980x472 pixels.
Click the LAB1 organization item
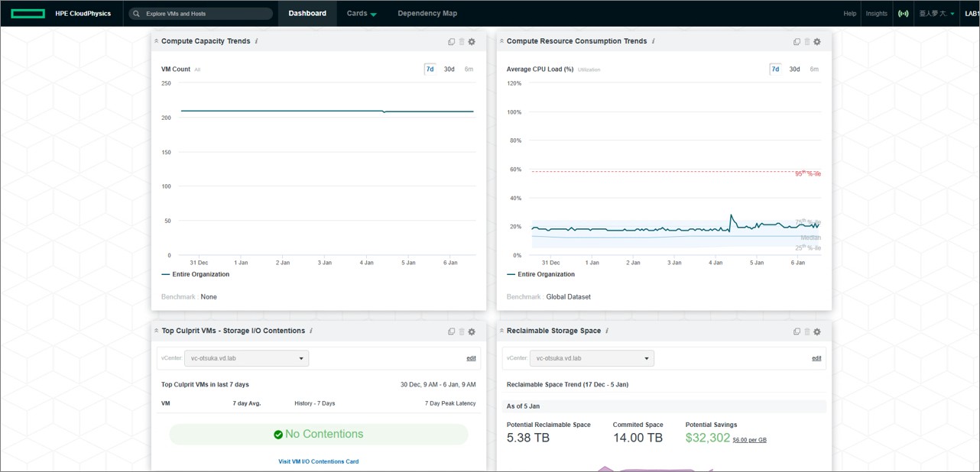[x=972, y=14]
